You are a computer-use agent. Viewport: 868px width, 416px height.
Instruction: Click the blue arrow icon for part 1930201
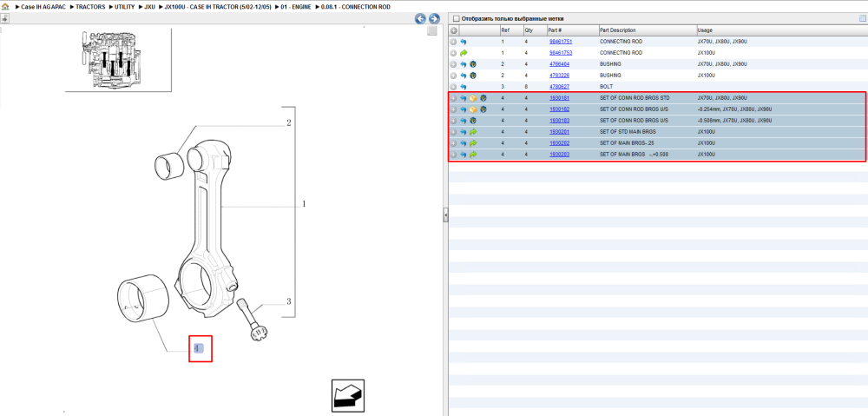point(464,132)
